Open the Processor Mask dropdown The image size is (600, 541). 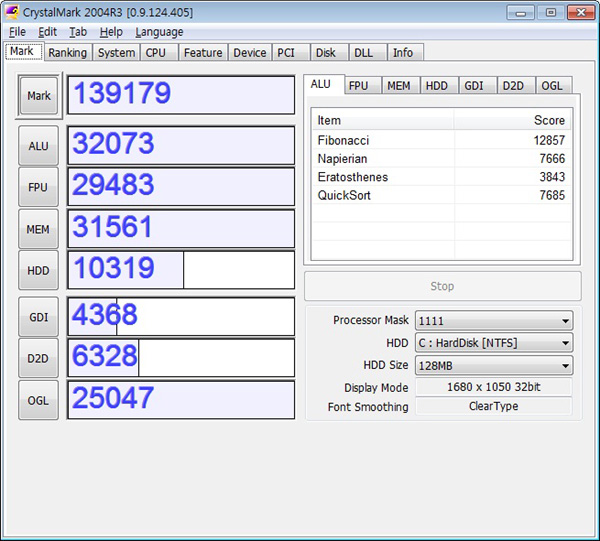pyautogui.click(x=494, y=321)
